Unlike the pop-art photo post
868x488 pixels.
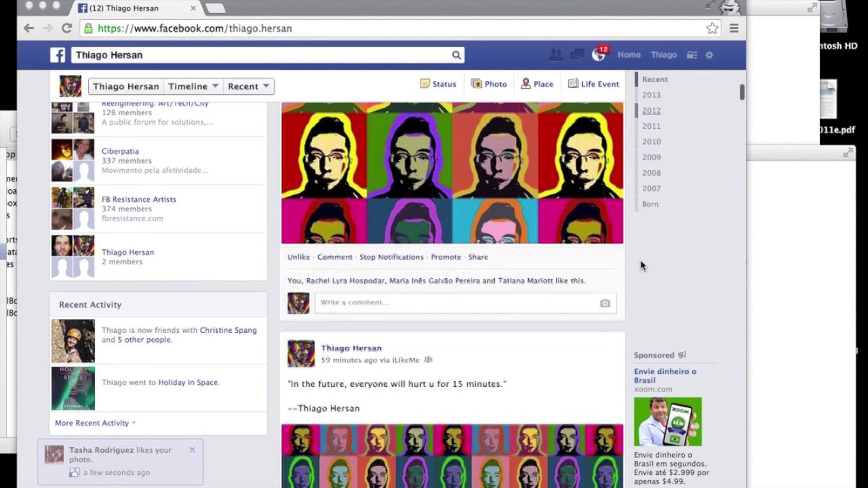pyautogui.click(x=299, y=257)
